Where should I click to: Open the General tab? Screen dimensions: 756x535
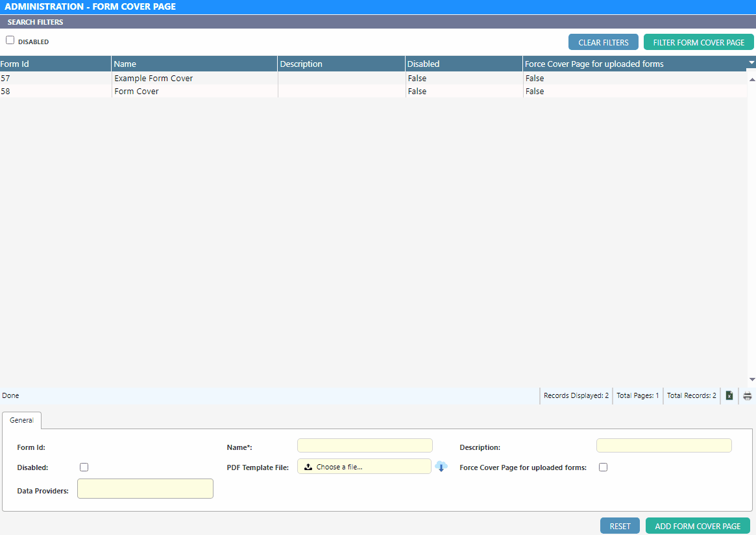point(21,421)
